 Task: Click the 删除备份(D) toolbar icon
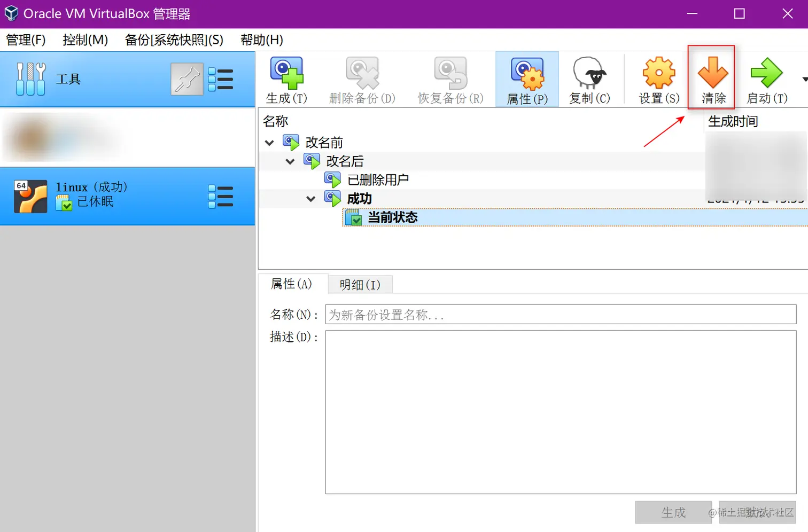(x=362, y=73)
